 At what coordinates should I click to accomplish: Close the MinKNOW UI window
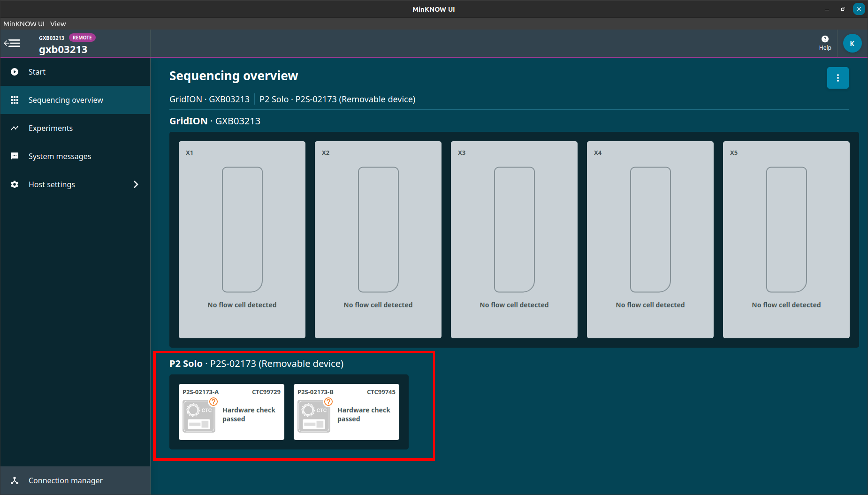click(859, 9)
